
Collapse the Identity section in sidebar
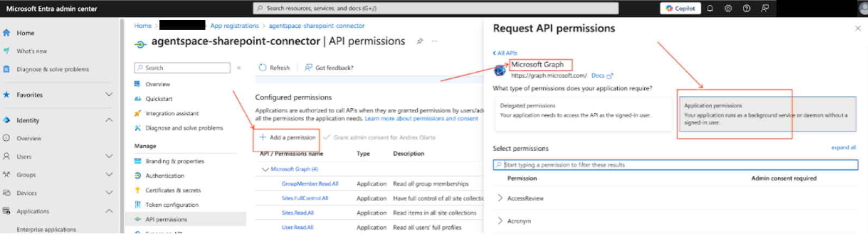coord(109,120)
